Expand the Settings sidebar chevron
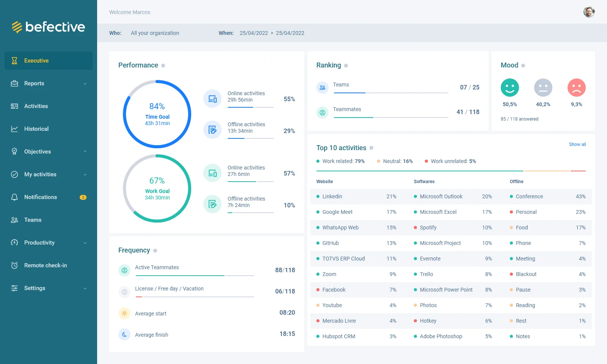 85,288
